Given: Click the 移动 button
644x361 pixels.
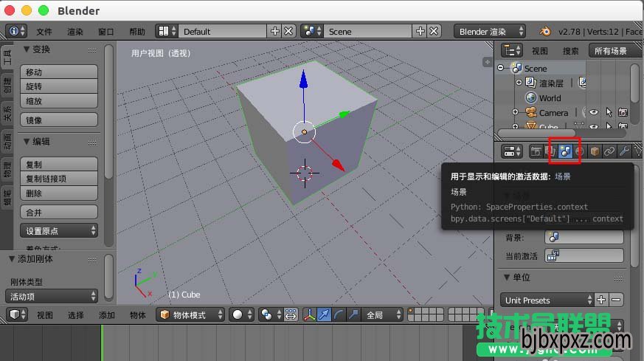Looking at the screenshot, I should 59,72.
